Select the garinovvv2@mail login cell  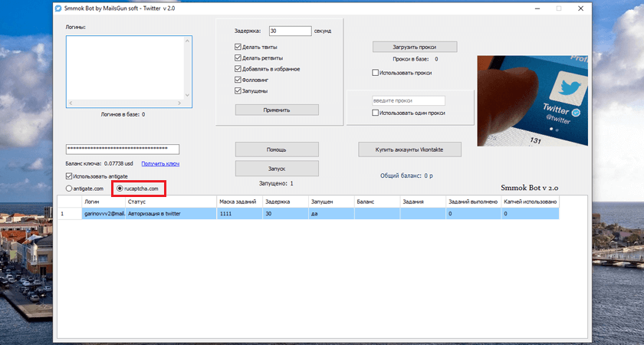[103, 214]
